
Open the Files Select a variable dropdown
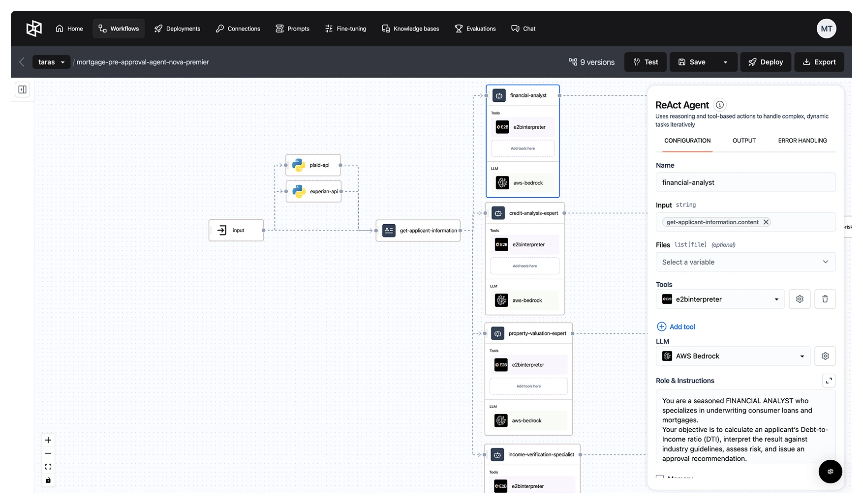[745, 262]
